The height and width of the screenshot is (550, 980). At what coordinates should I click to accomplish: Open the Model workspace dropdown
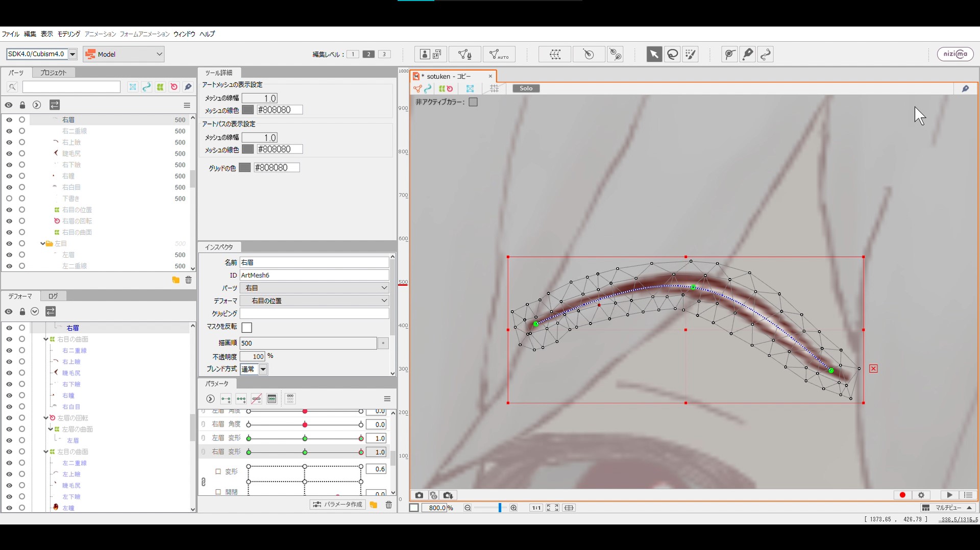pyautogui.click(x=124, y=54)
